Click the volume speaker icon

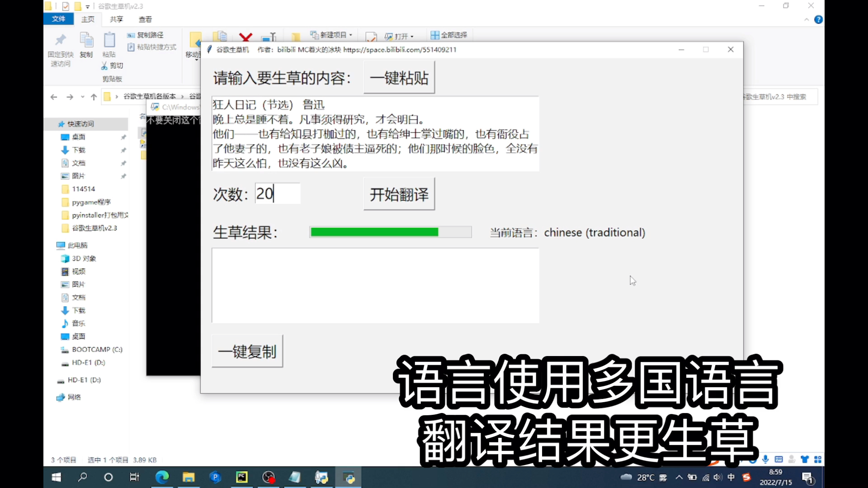tap(718, 477)
